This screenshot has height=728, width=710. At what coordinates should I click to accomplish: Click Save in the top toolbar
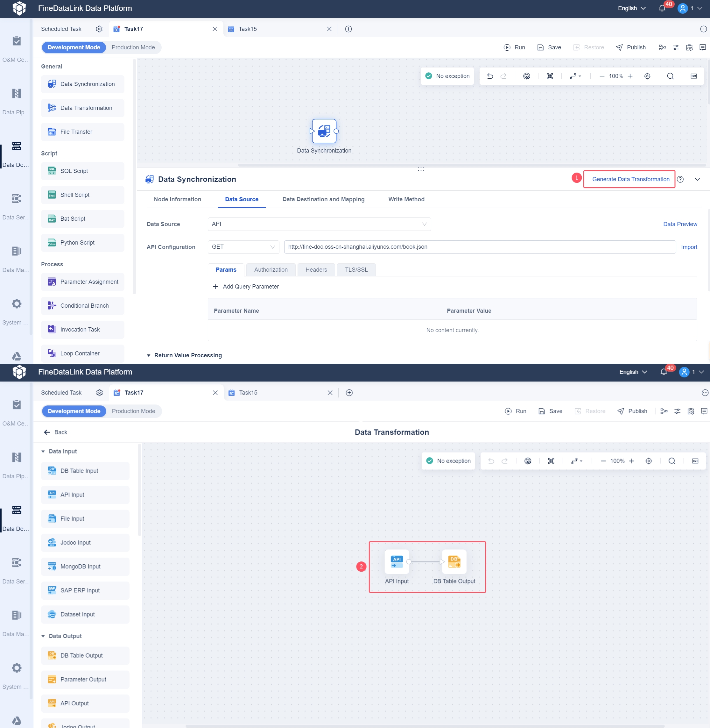tap(549, 47)
